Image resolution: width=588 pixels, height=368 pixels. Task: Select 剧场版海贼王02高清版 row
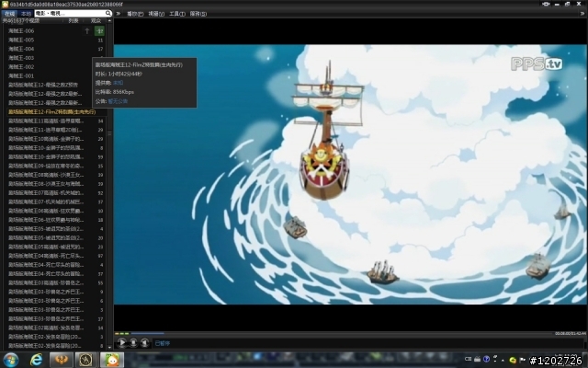(56, 328)
